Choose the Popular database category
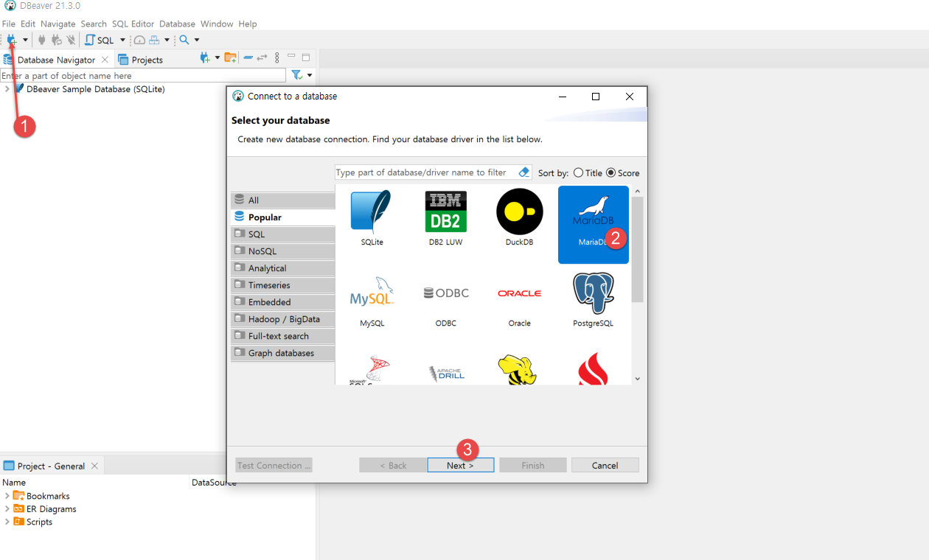This screenshot has height=560, width=929. 283,217
